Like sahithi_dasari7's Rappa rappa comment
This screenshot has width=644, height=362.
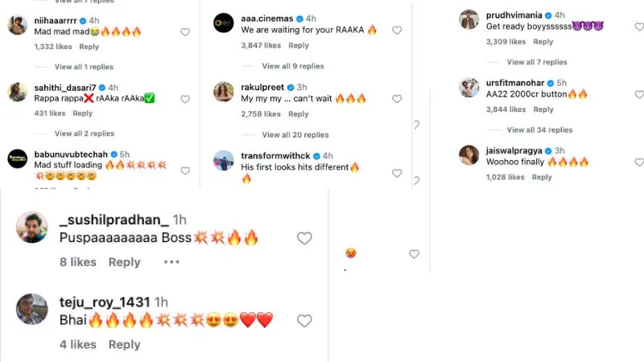point(185,99)
